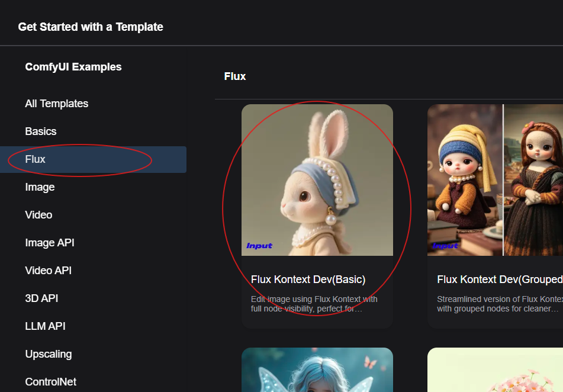Open the ControlNet category
Viewport: 563px width, 392px height.
(51, 382)
